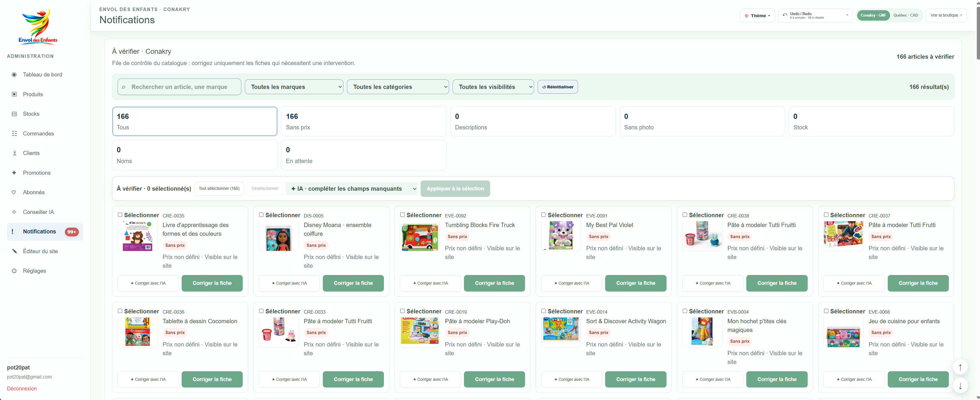
Task: Select checkbox for DIS-0005 Disney Moana
Action: pyautogui.click(x=261, y=215)
